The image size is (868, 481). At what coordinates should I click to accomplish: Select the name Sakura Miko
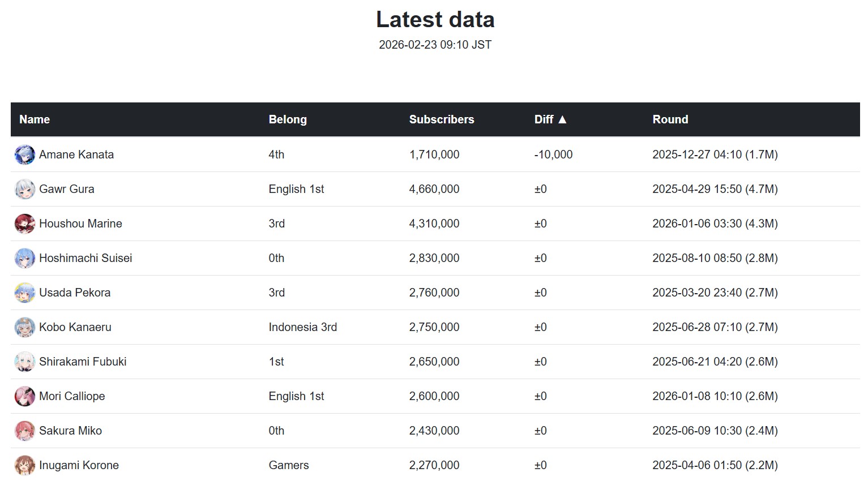tap(70, 431)
